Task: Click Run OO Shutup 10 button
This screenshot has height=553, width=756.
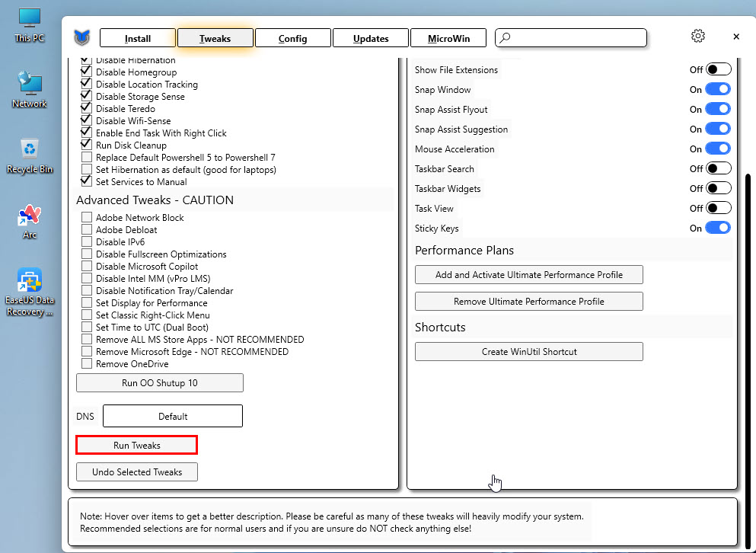Action: pyautogui.click(x=160, y=382)
